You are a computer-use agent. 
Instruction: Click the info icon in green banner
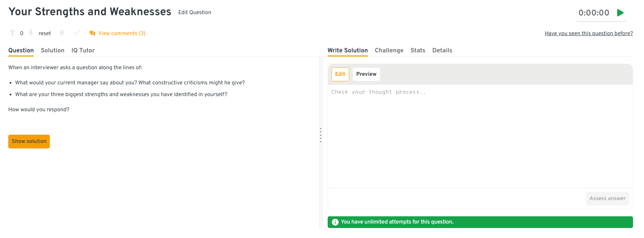tap(335, 222)
